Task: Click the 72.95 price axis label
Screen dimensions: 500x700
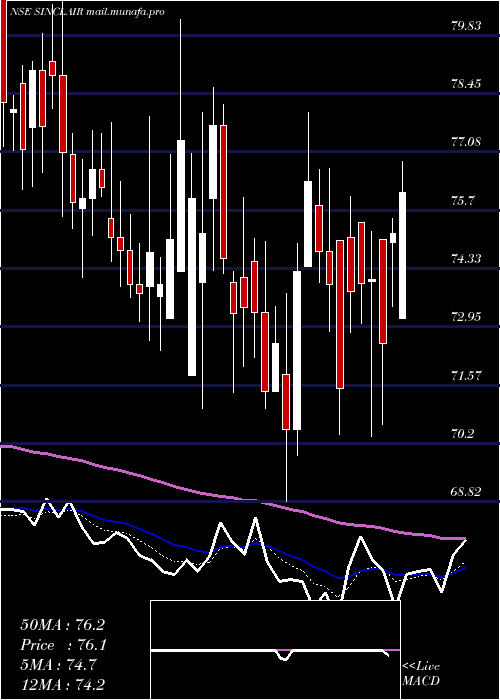Action: pyautogui.click(x=466, y=317)
